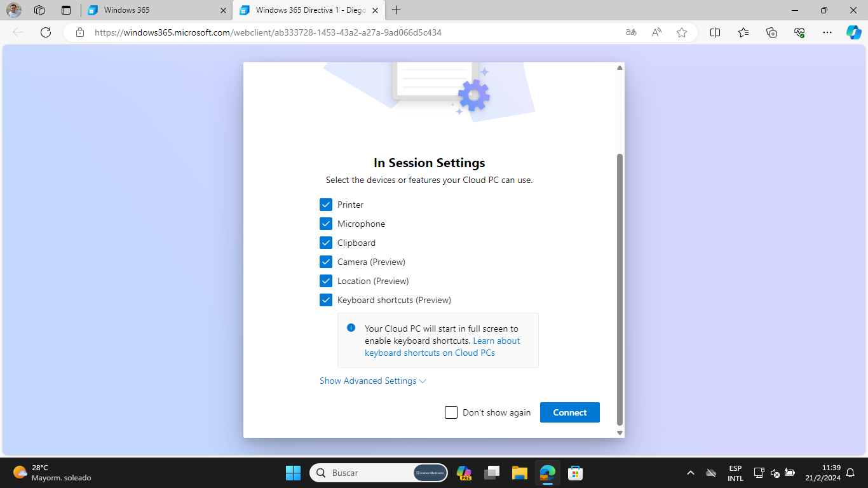868x488 pixels.
Task: Start Read aloud
Action: (657, 32)
